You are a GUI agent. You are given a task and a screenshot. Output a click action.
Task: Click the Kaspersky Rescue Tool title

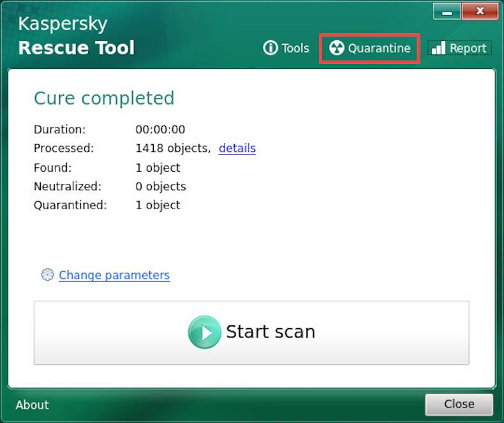point(76,36)
